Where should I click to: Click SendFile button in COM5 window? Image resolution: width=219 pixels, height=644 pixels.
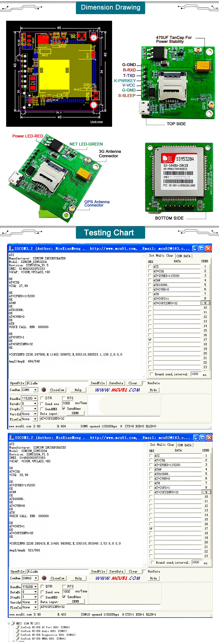tap(98, 383)
